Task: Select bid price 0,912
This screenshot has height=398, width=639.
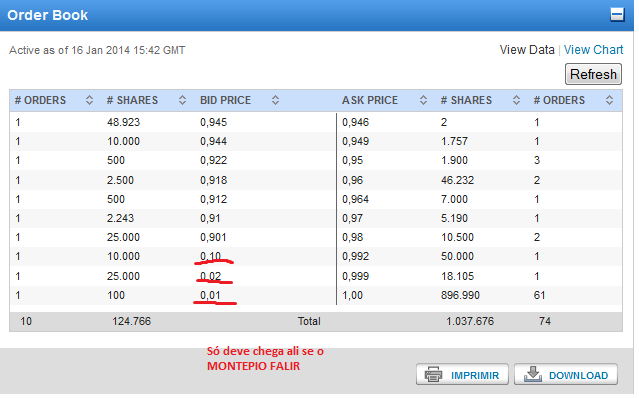Action: coord(213,199)
